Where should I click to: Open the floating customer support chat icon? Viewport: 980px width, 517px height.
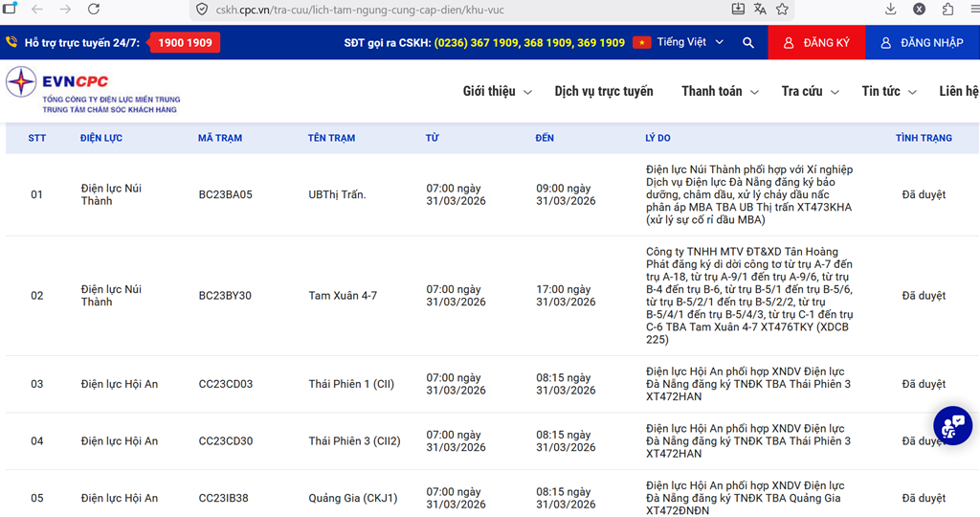pyautogui.click(x=952, y=425)
